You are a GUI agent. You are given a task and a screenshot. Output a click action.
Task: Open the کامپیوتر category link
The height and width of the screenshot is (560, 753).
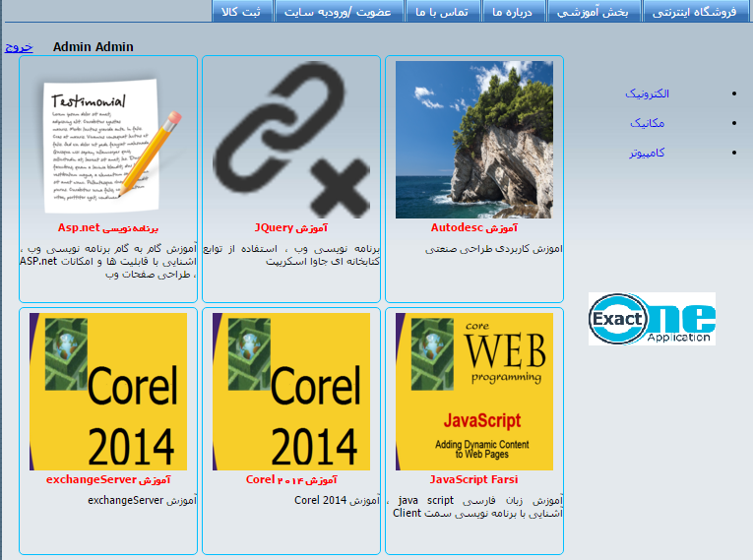[x=648, y=153]
